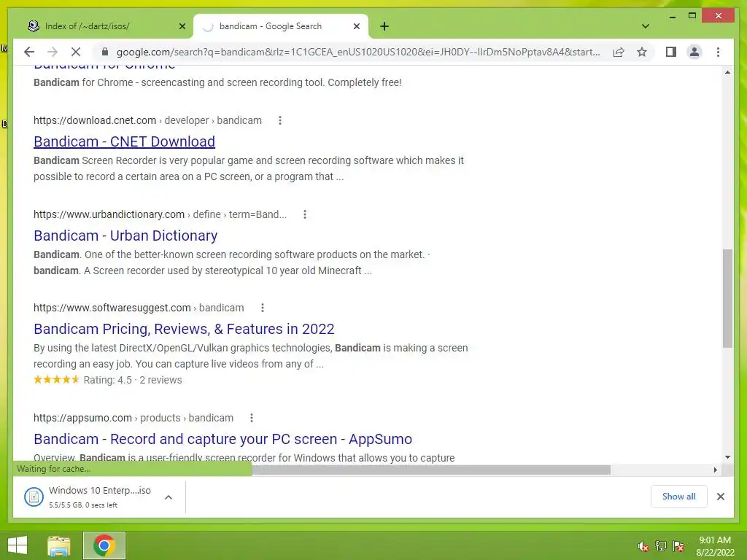Image resolution: width=747 pixels, height=560 pixels.
Task: Click the scroll right arrow
Action: (715, 470)
